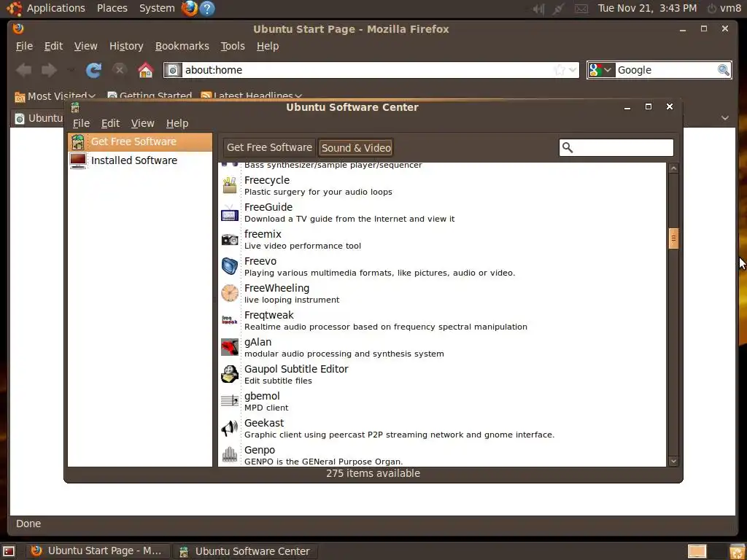This screenshot has width=747, height=560.
Task: Click the search magnifier icon in Software Center
Action: 568,147
